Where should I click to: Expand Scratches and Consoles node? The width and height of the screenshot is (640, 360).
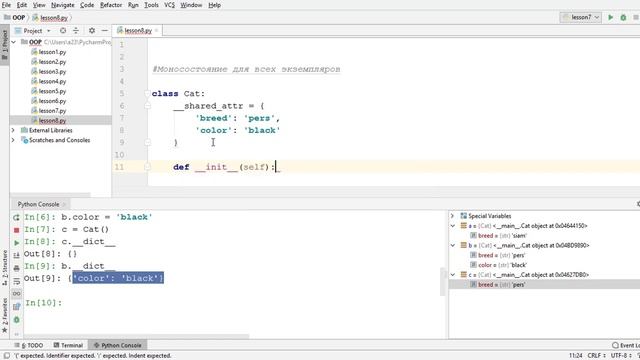[13, 140]
